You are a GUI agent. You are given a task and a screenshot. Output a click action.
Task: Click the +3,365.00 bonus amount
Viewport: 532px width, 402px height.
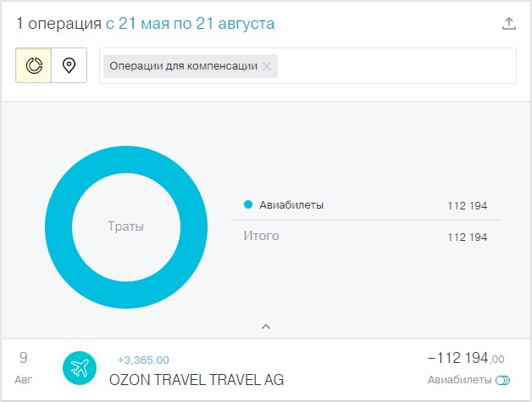point(143,360)
